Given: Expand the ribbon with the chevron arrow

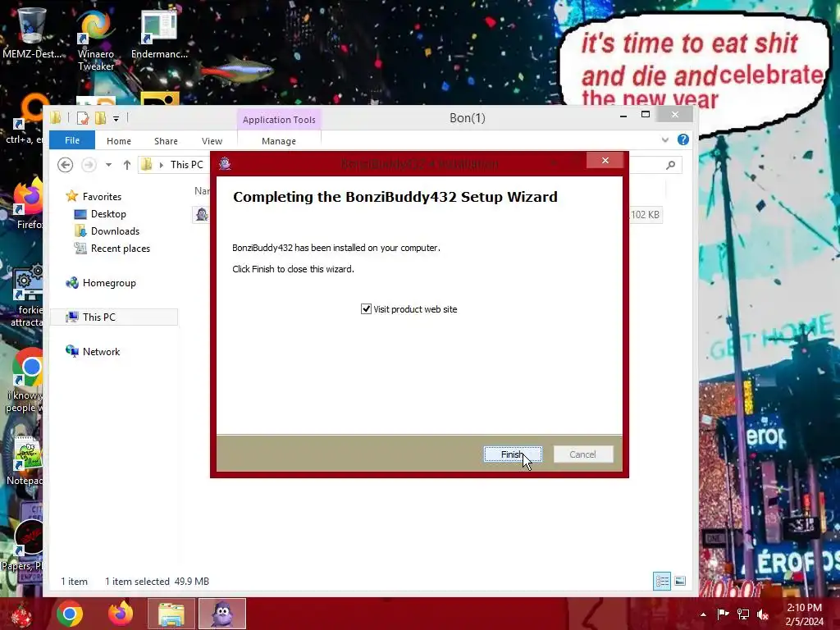Looking at the screenshot, I should pos(664,139).
